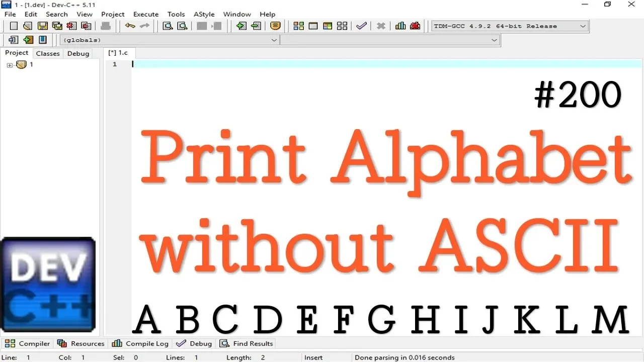Click the Redo arrow icon
This screenshot has height=362, width=644.
[145, 26]
